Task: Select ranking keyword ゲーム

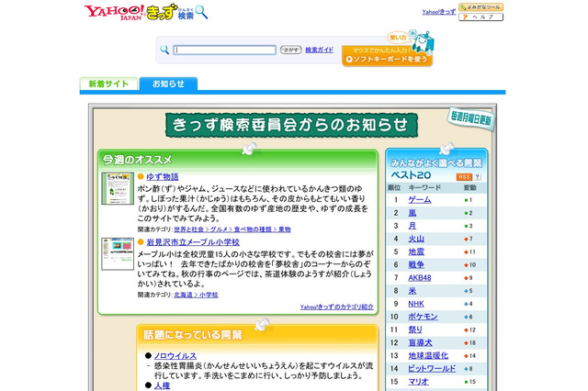Action: click(420, 200)
